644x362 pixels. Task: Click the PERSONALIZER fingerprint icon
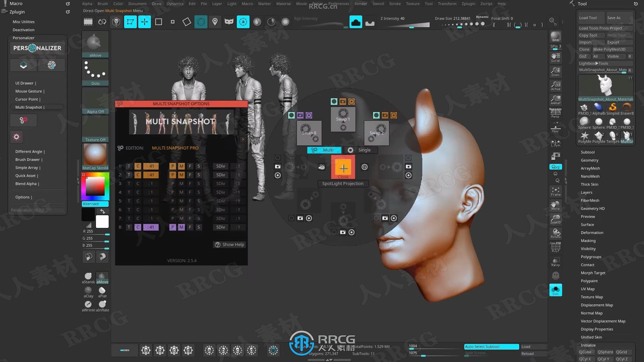click(x=52, y=65)
